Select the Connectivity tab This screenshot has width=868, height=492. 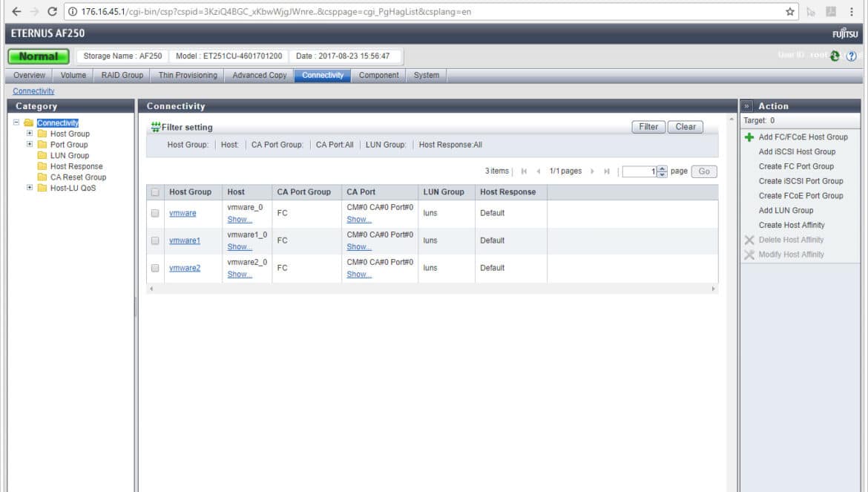pyautogui.click(x=323, y=75)
